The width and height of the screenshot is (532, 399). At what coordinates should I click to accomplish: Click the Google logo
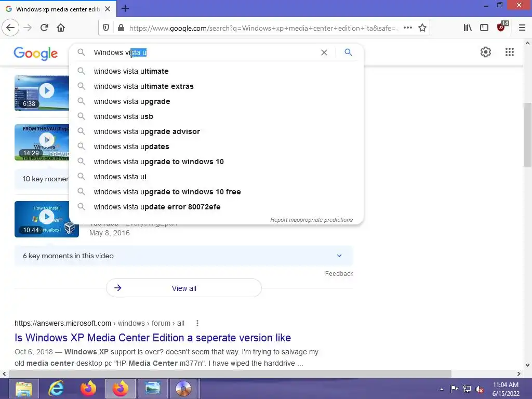coord(36,54)
